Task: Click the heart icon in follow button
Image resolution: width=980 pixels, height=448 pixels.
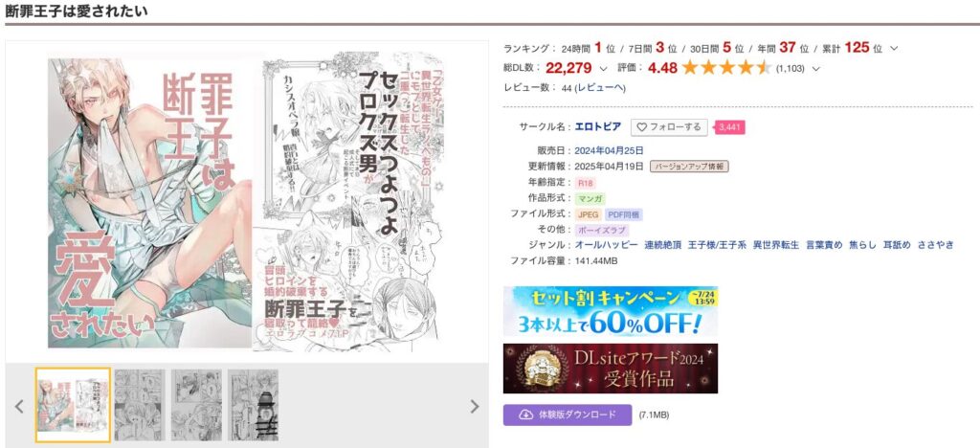Action: pos(641,127)
